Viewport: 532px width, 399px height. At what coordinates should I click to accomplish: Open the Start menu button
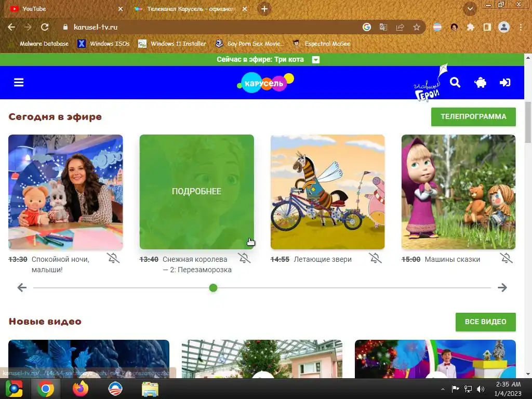coord(14,389)
